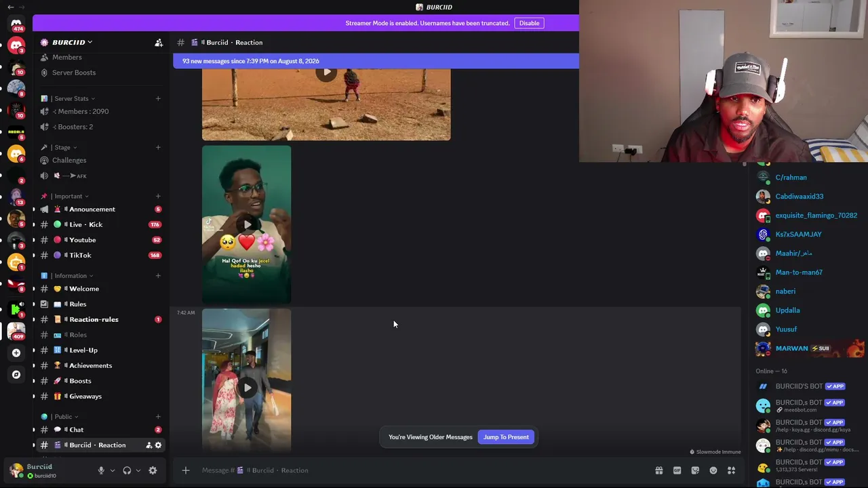
Task: Open the Discover servers compass icon
Action: (16, 374)
